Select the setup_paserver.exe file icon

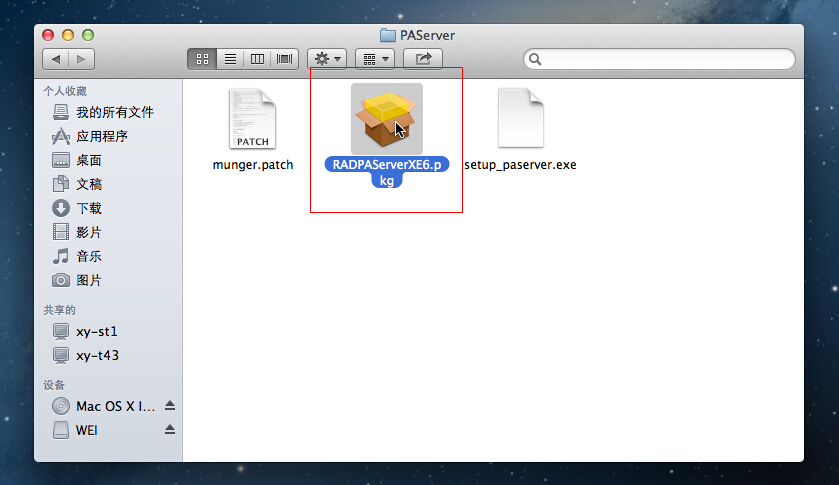click(521, 118)
